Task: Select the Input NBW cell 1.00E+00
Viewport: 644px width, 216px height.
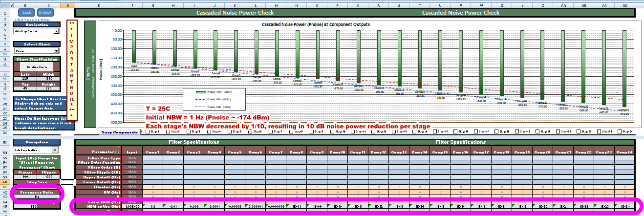Action: (132, 207)
